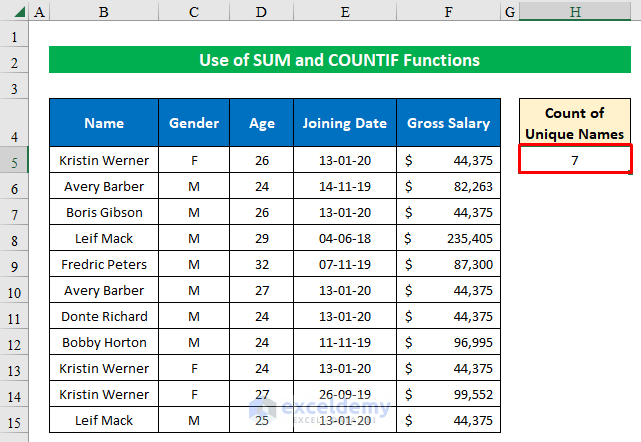Select column B header
This screenshot has height=442, width=641.
[104, 12]
